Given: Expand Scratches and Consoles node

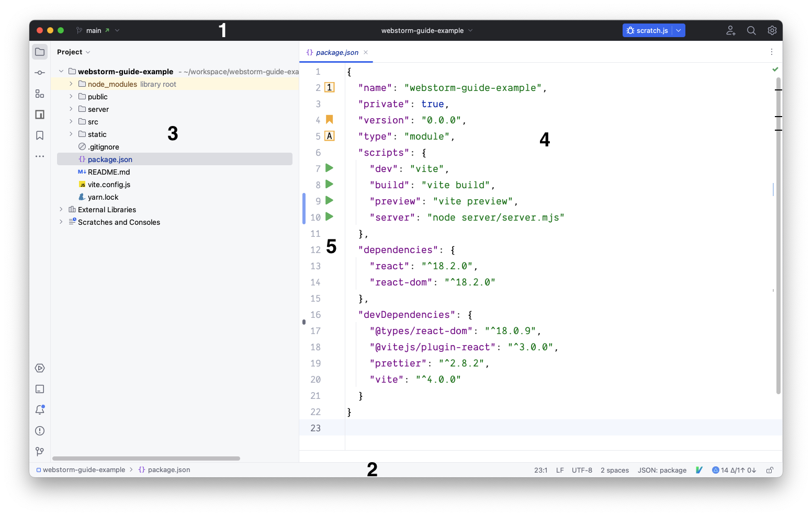Looking at the screenshot, I should [x=61, y=222].
